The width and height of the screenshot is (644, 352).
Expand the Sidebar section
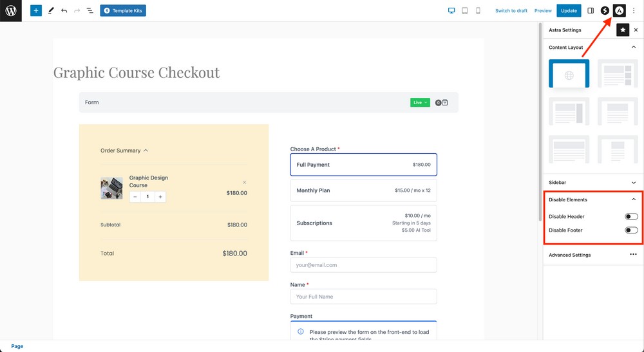tap(634, 183)
